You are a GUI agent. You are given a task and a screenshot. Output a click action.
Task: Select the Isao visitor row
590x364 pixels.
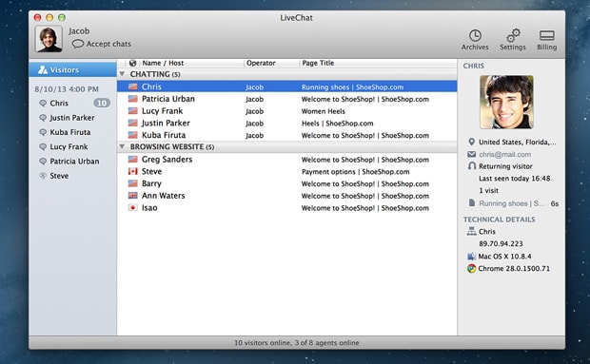point(287,208)
